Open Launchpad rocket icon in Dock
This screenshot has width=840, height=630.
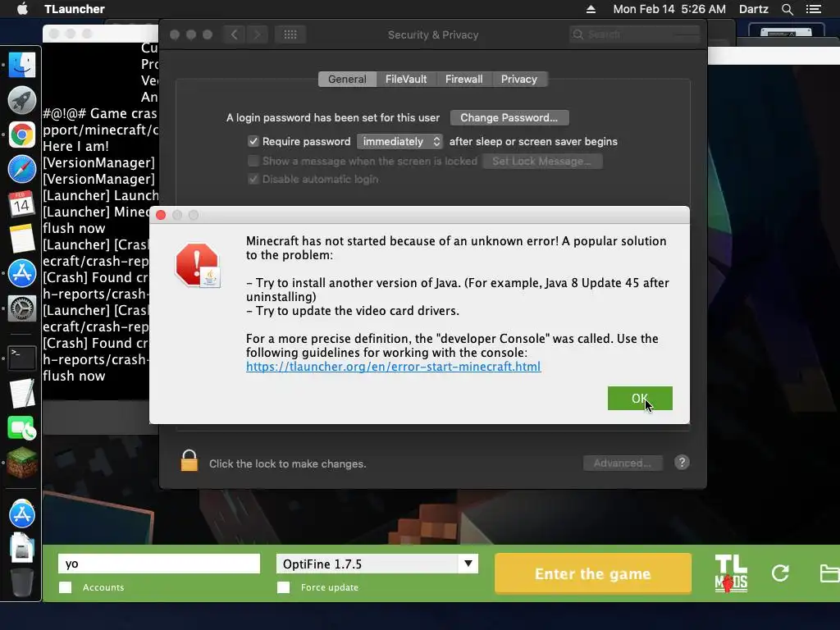(22, 100)
